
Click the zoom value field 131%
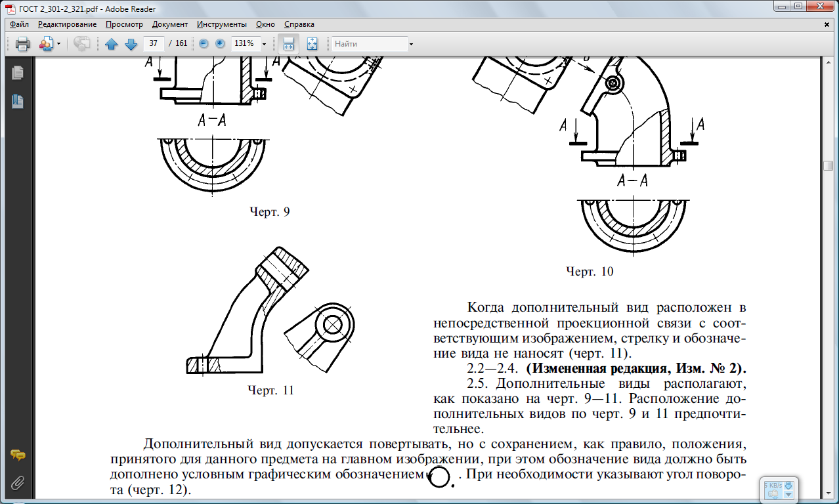245,44
